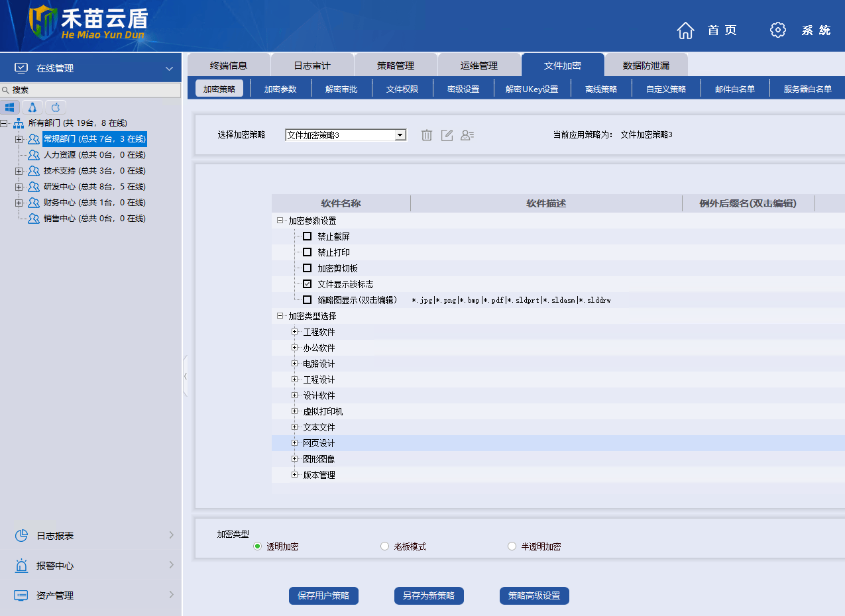Select the Linux platform filter icon
This screenshot has width=845, height=616.
pos(32,107)
